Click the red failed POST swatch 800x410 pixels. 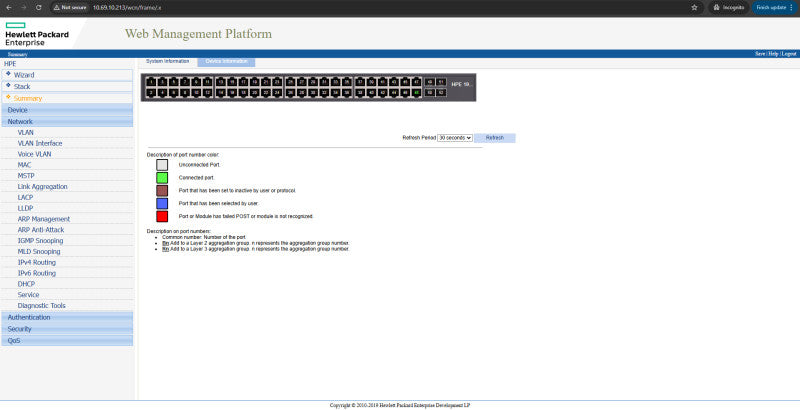click(162, 216)
